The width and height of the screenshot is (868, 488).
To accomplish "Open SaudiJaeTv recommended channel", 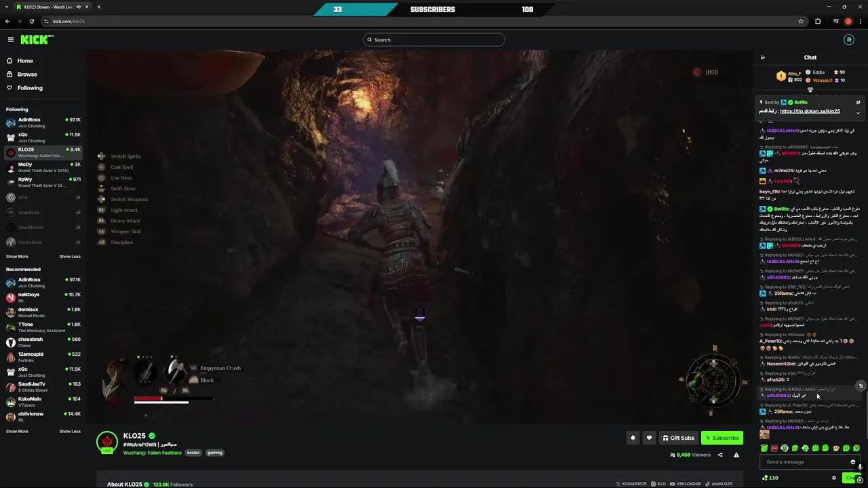I will 43,387.
